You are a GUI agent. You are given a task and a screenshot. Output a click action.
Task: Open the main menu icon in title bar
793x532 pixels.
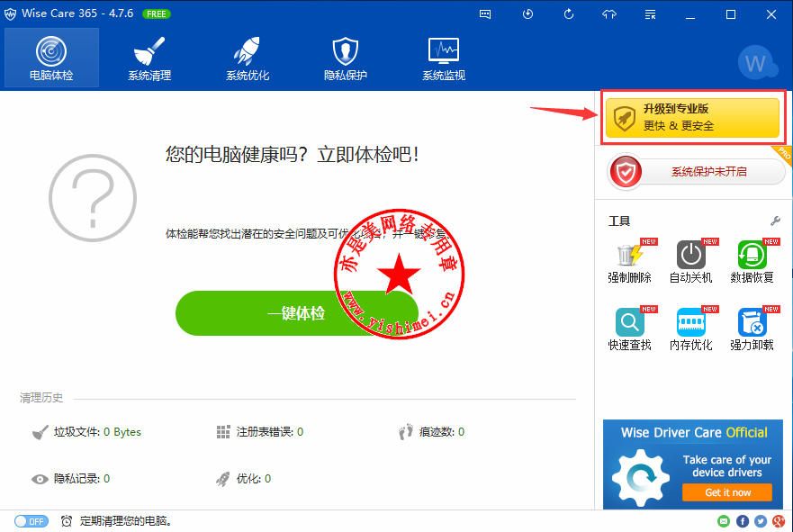[651, 14]
